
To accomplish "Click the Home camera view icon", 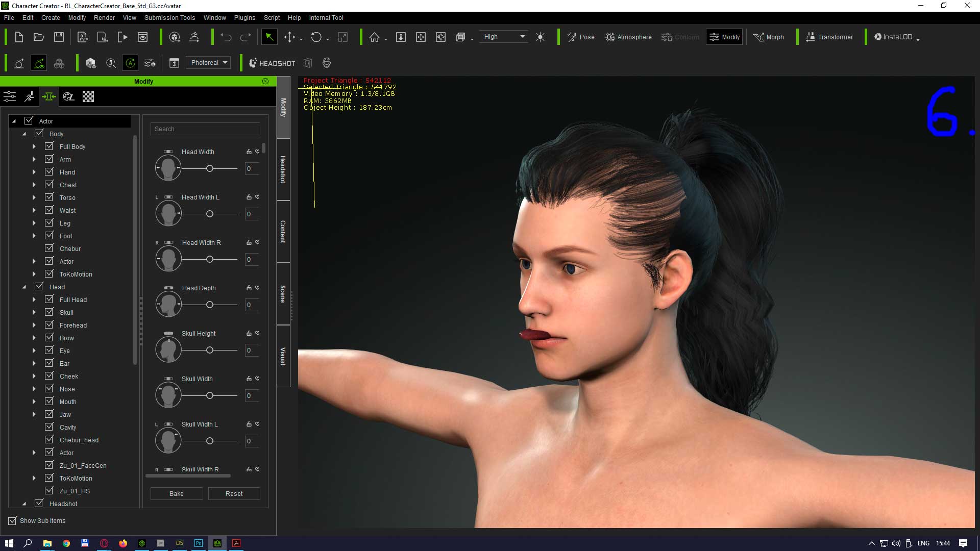I will pyautogui.click(x=375, y=37).
